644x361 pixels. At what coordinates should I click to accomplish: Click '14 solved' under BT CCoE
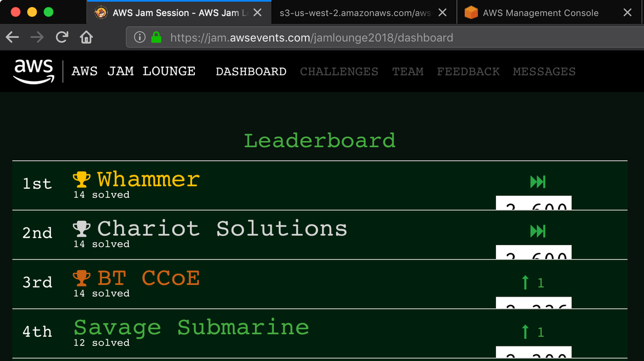[101, 293]
